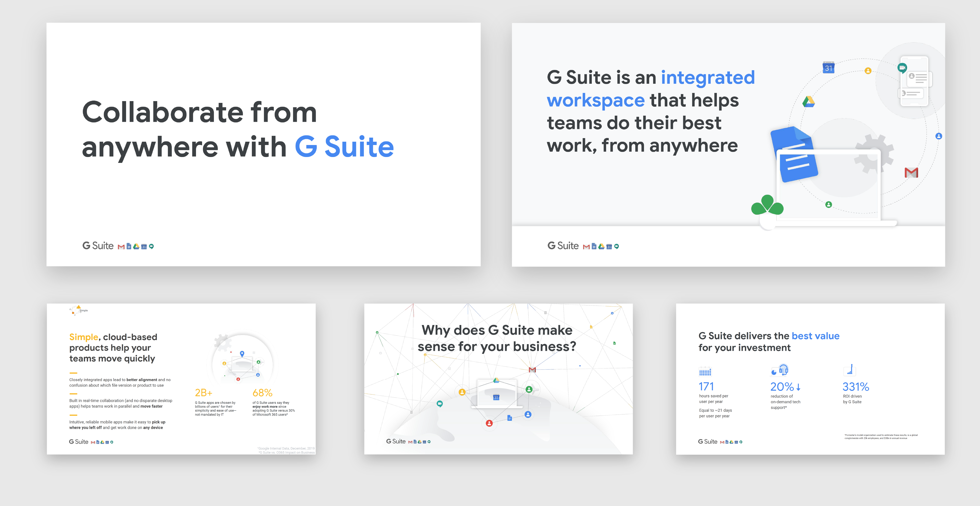
Task: Click the teal Meet icon on the globe's left side
Action: pos(439,404)
